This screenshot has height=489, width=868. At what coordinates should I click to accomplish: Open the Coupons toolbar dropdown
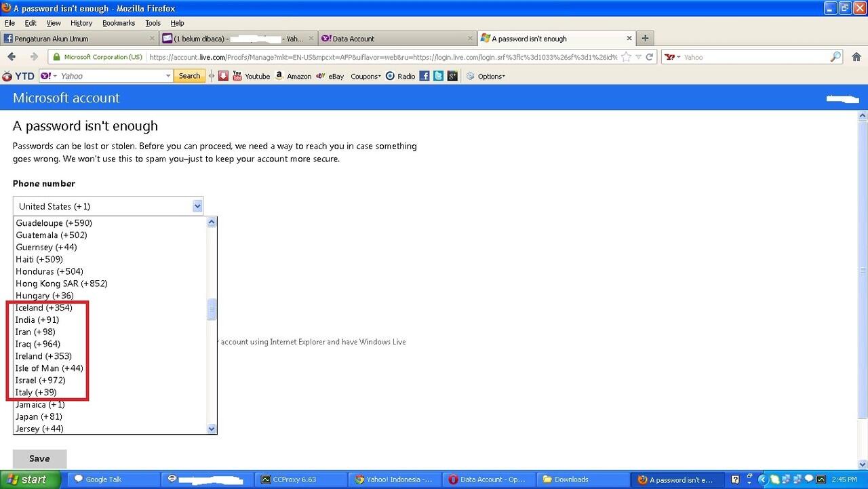[x=366, y=76]
